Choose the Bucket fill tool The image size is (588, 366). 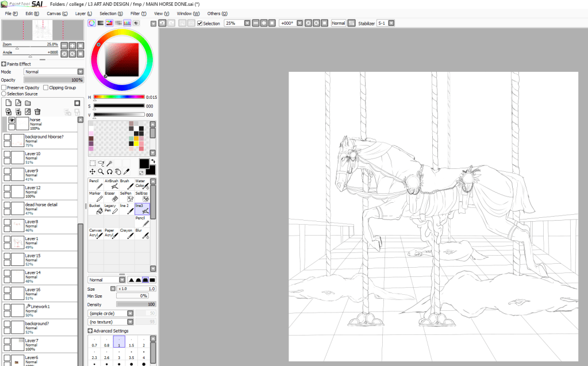95,209
